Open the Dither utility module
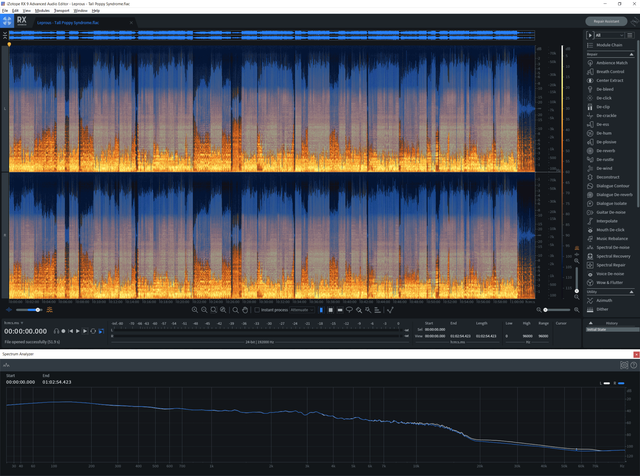The height and width of the screenshot is (476, 640). pyautogui.click(x=598, y=309)
